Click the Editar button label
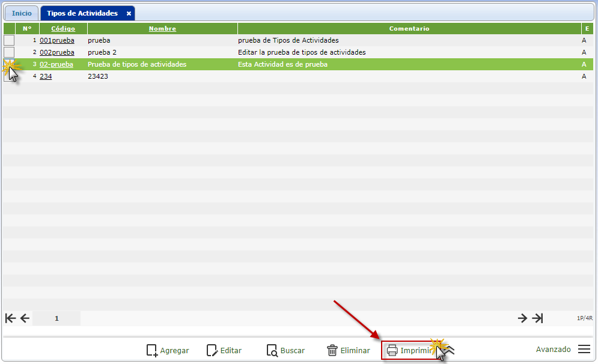 [231, 350]
